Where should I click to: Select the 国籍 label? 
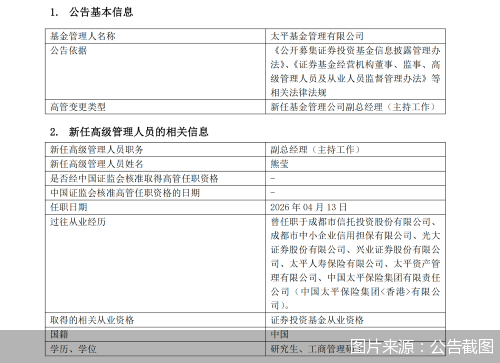click(59, 335)
